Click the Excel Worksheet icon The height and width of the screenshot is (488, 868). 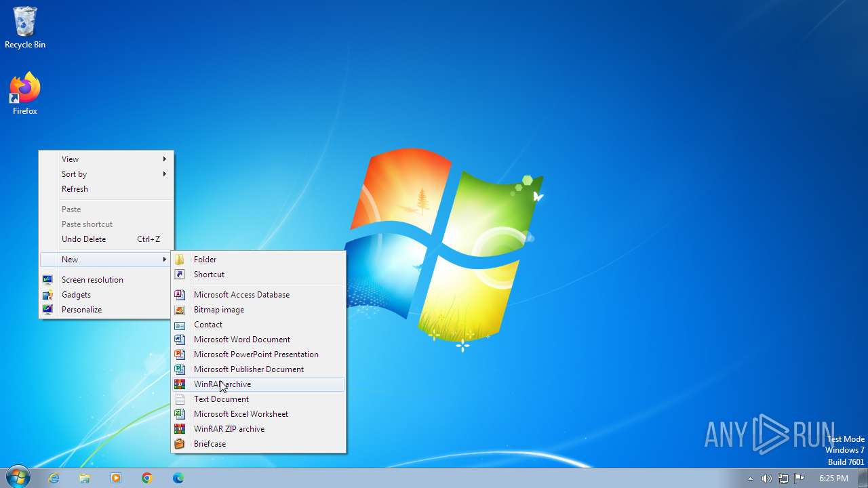point(180,414)
